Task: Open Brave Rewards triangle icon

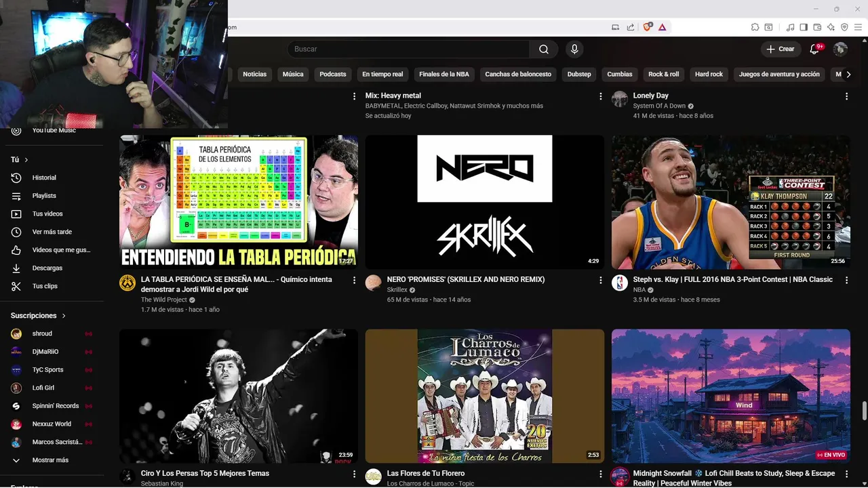Action: pyautogui.click(x=662, y=27)
